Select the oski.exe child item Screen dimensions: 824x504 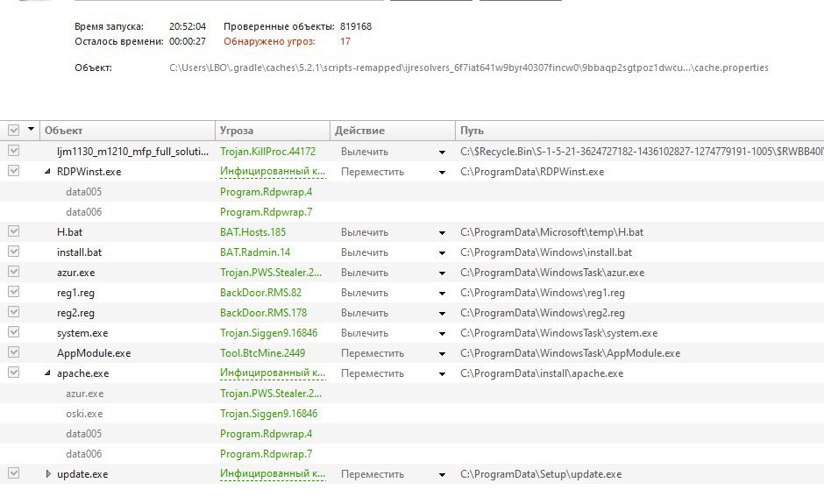tap(84, 414)
